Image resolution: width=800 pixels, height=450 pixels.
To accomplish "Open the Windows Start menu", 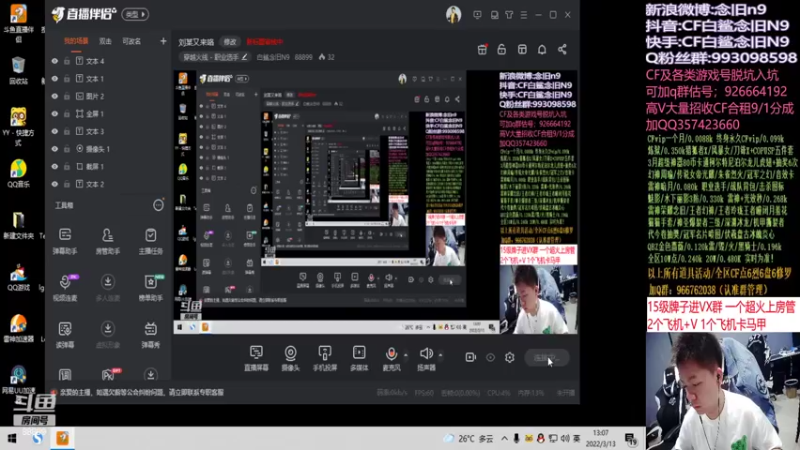I will [12, 438].
